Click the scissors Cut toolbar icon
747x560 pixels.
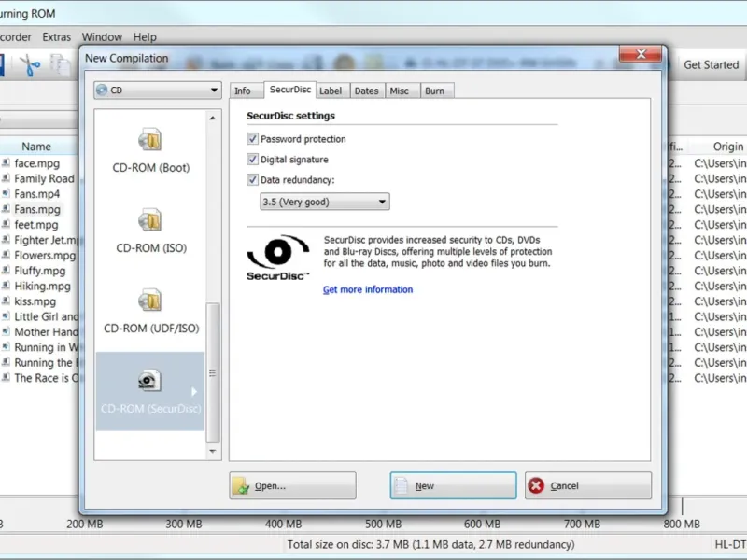30,65
